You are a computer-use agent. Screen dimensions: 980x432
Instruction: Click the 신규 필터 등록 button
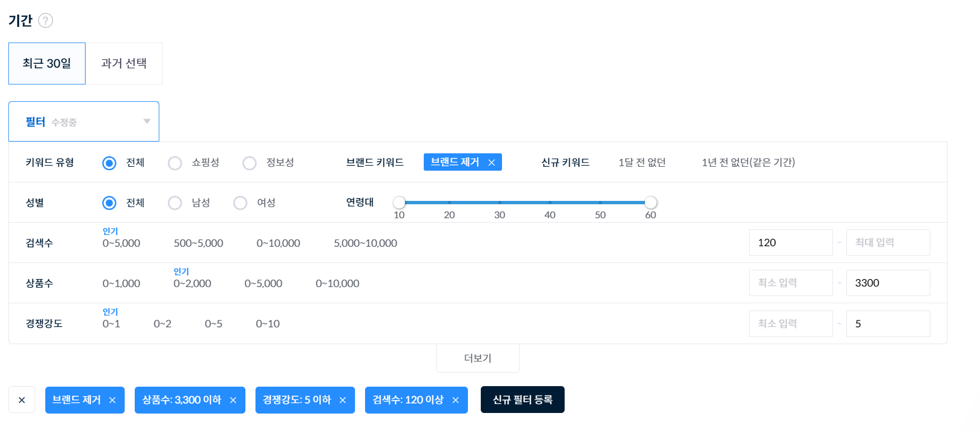(523, 400)
